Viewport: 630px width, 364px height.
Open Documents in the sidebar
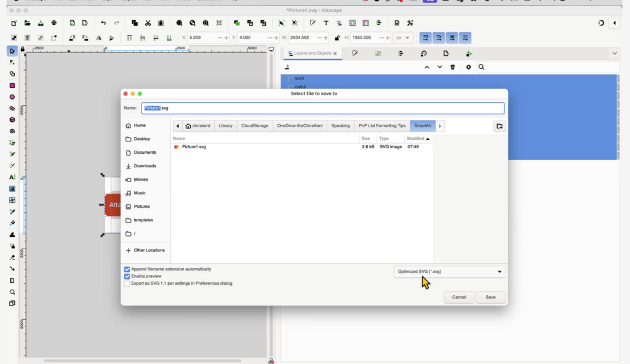[145, 152]
